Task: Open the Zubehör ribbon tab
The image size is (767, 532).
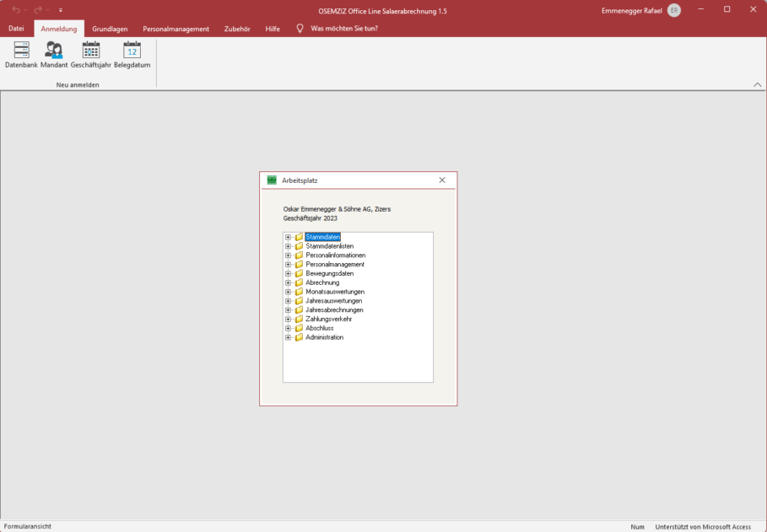Action: point(237,29)
